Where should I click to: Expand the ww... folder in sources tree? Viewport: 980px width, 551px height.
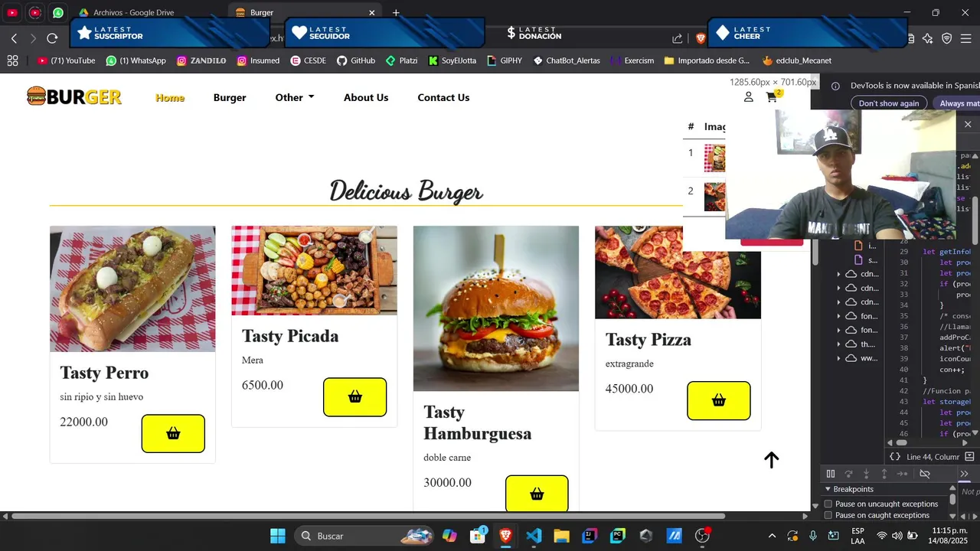click(x=838, y=358)
